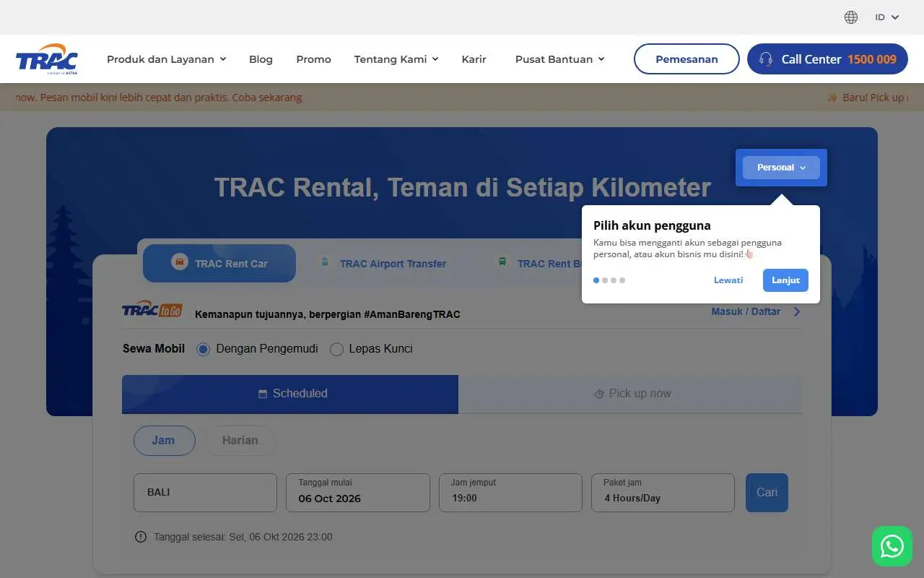Click Lanjut in the tooltip
The height and width of the screenshot is (578, 924).
coord(785,280)
